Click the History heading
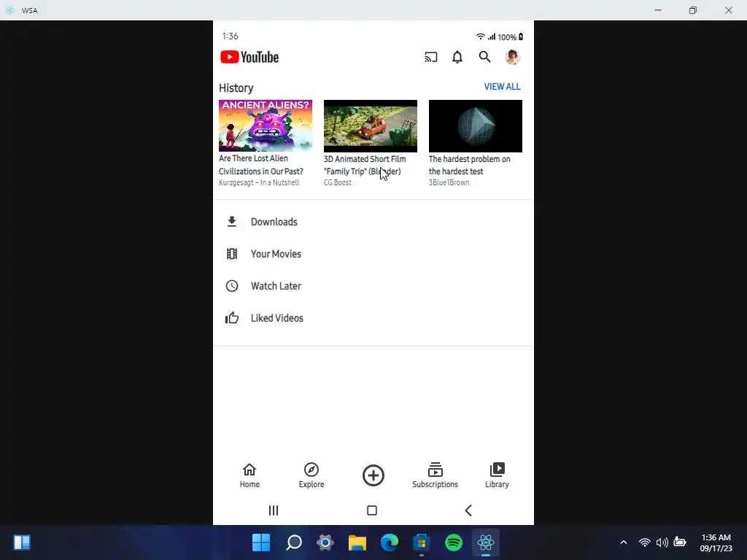The image size is (747, 560). pyautogui.click(x=236, y=88)
